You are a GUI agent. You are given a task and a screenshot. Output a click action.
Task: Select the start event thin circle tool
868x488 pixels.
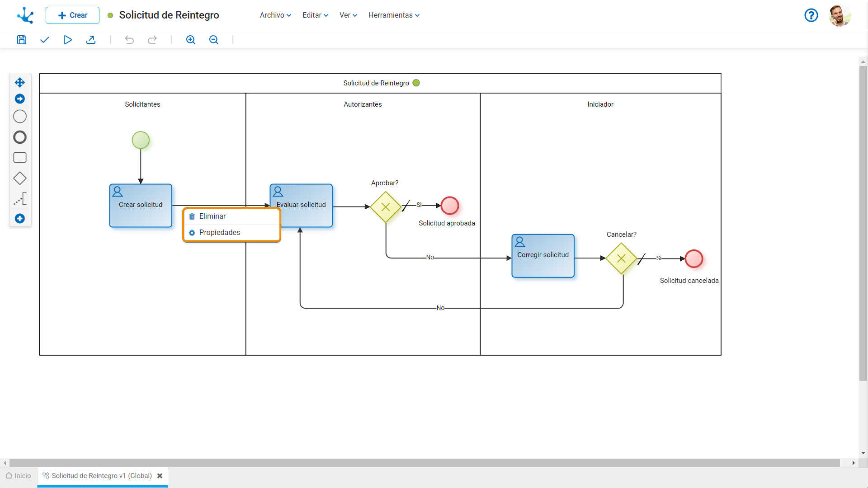20,117
